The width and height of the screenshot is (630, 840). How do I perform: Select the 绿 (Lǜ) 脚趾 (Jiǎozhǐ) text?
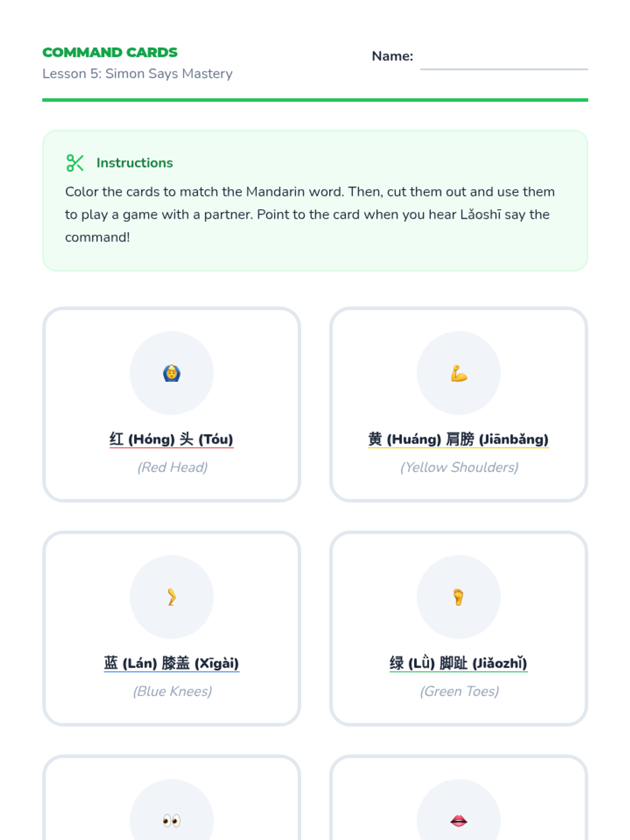click(x=459, y=663)
